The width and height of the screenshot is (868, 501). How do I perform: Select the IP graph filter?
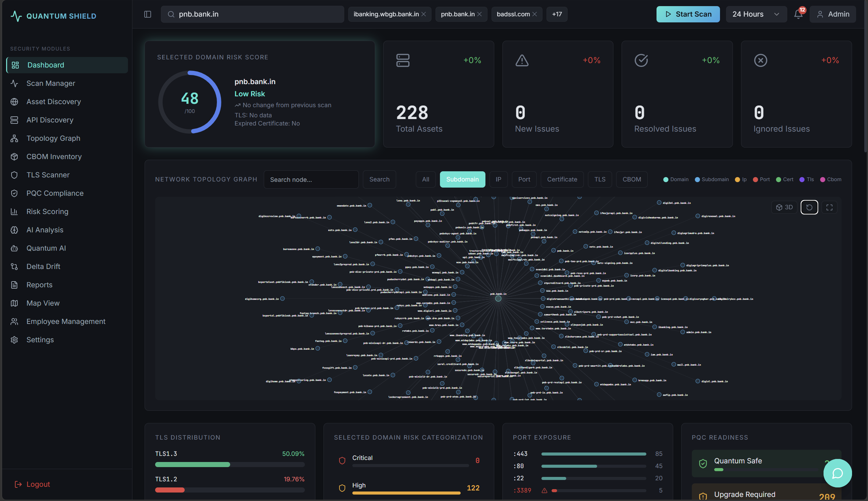(x=498, y=179)
